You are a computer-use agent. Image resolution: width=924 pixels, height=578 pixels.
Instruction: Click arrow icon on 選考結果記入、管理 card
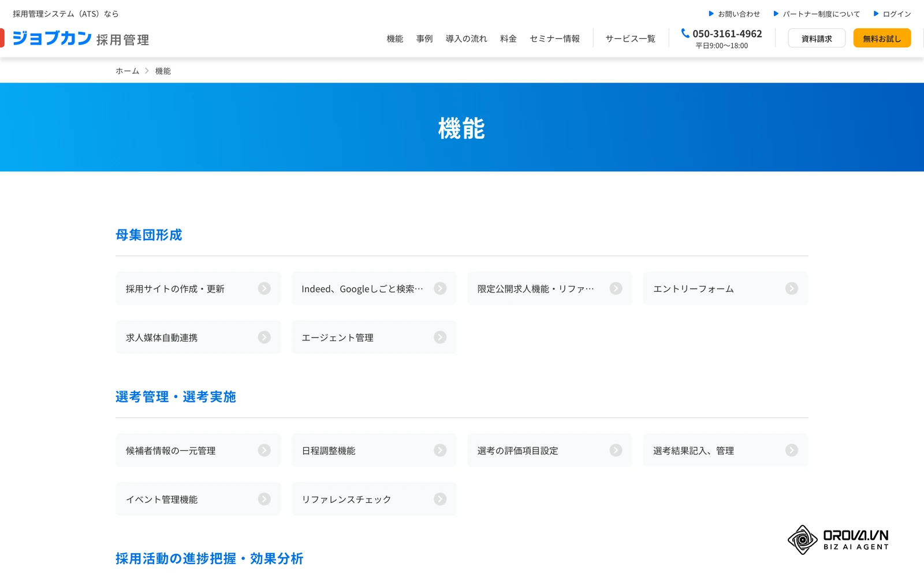(x=792, y=450)
